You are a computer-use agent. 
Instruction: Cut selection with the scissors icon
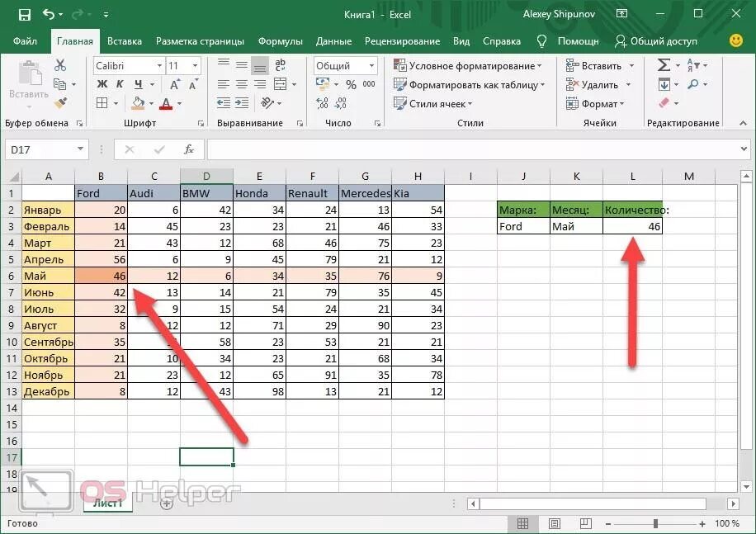60,65
